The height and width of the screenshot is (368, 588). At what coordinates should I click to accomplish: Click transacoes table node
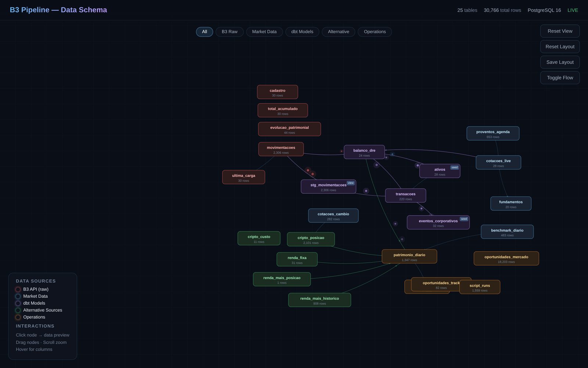click(405, 195)
